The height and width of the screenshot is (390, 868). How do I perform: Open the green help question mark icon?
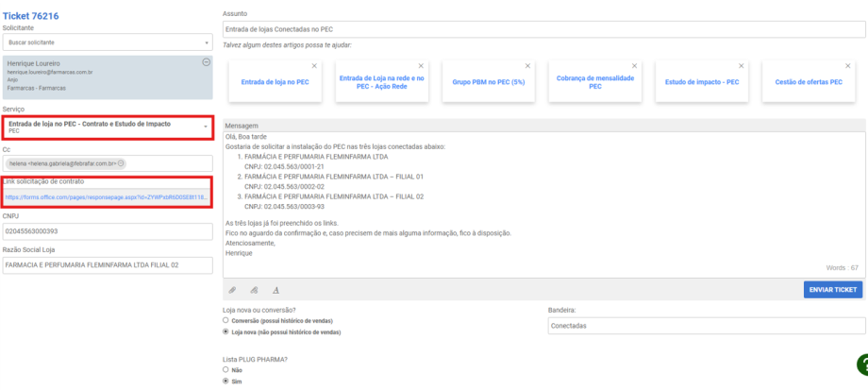(861, 365)
